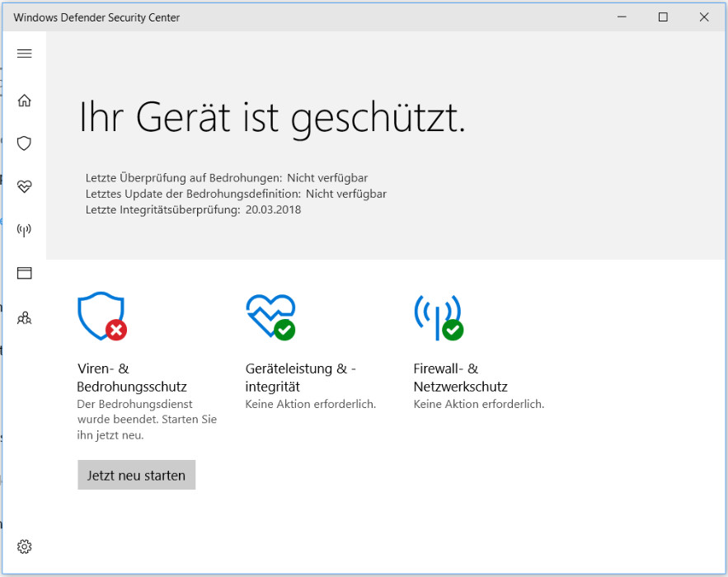Open Geräteleistung & -integrität heading
The width and height of the screenshot is (728, 577).
[x=300, y=378]
